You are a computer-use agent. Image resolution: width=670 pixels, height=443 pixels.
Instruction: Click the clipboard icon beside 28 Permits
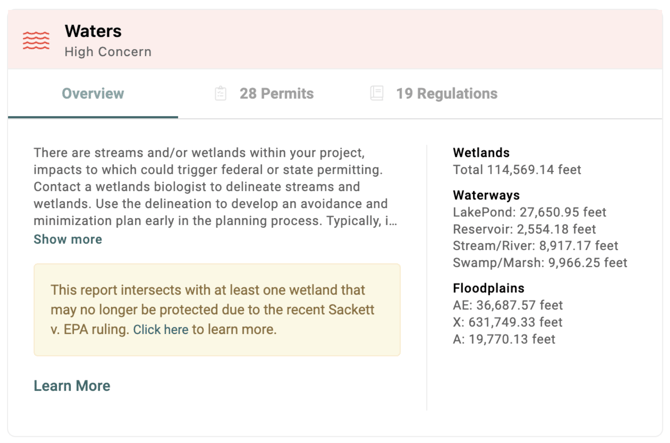pyautogui.click(x=220, y=93)
